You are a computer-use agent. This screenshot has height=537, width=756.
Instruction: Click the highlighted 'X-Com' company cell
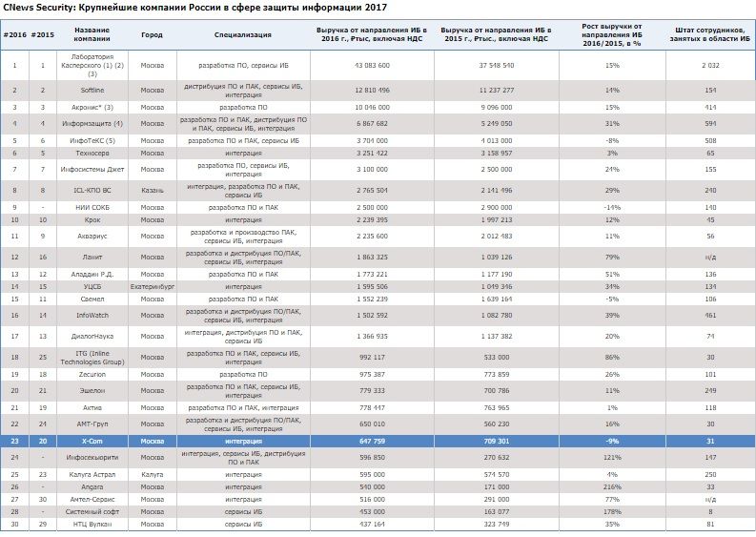92,441
